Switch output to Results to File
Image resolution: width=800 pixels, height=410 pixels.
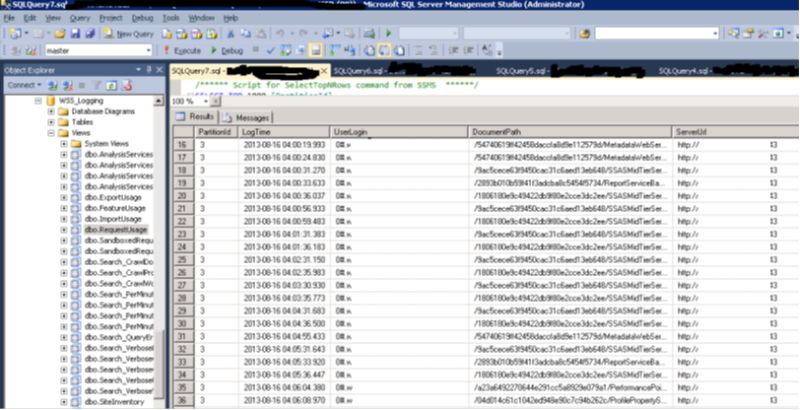point(398,50)
